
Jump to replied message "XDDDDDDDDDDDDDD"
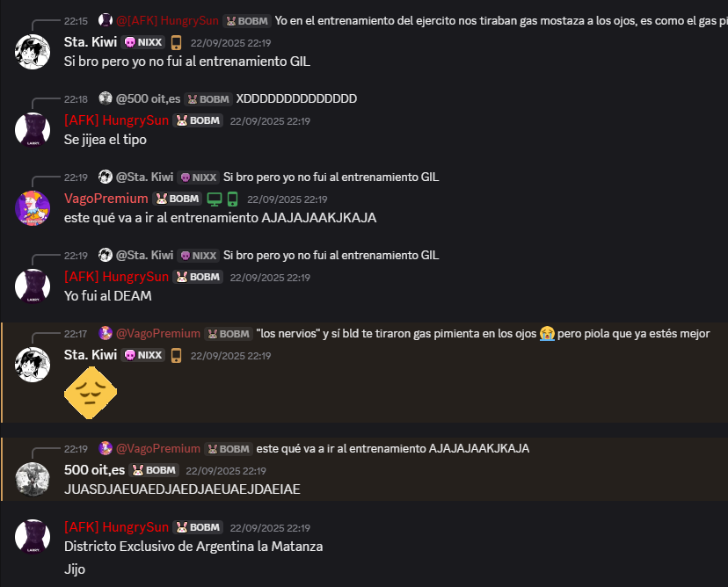[296, 98]
